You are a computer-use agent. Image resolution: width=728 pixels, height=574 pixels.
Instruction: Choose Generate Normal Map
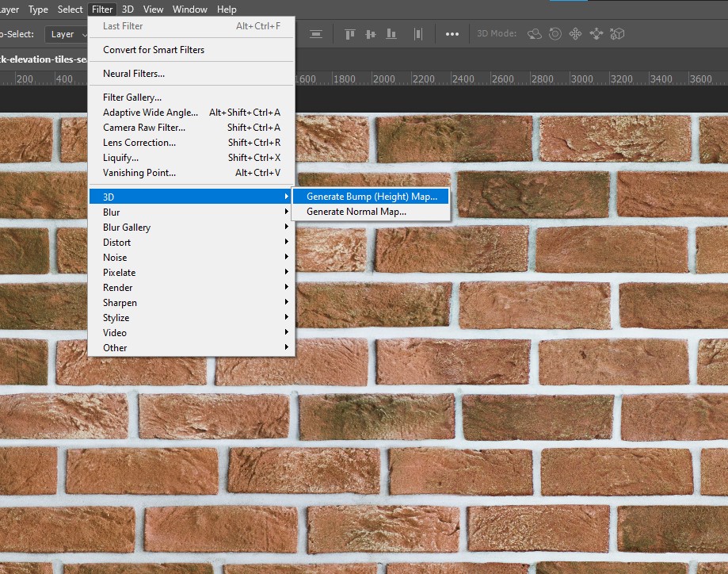pos(371,212)
